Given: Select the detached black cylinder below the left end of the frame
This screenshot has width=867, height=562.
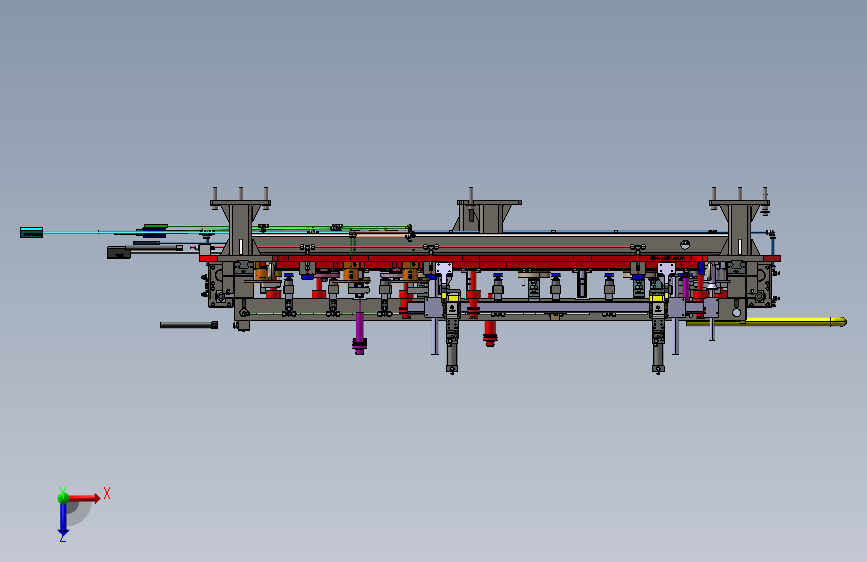Looking at the screenshot, I should click(x=189, y=325).
